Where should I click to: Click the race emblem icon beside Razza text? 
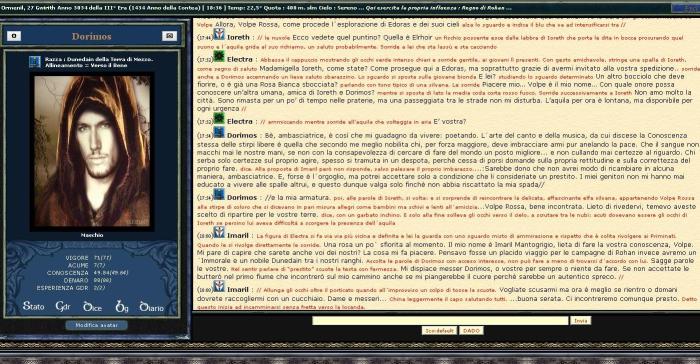coord(35,62)
